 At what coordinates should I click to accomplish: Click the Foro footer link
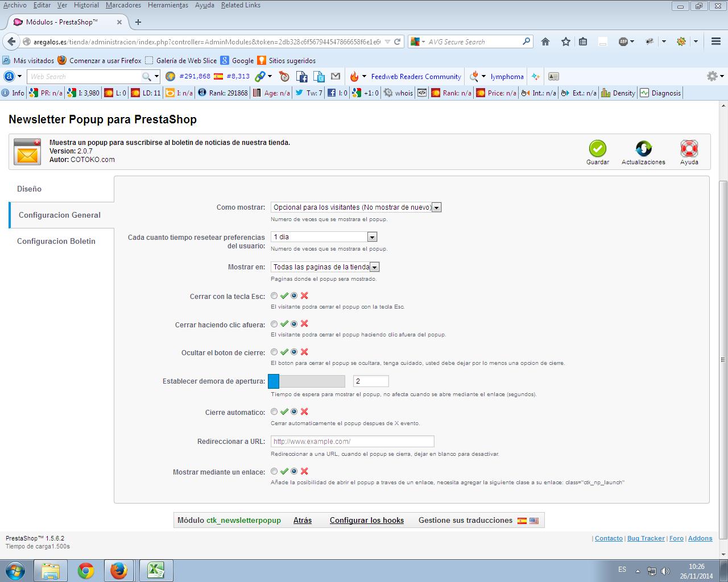point(676,538)
